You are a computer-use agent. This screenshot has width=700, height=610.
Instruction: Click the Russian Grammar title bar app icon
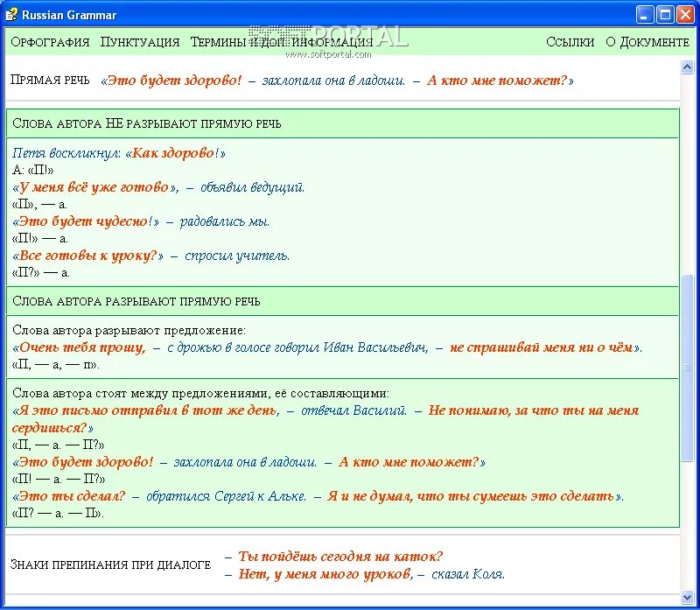point(11,15)
